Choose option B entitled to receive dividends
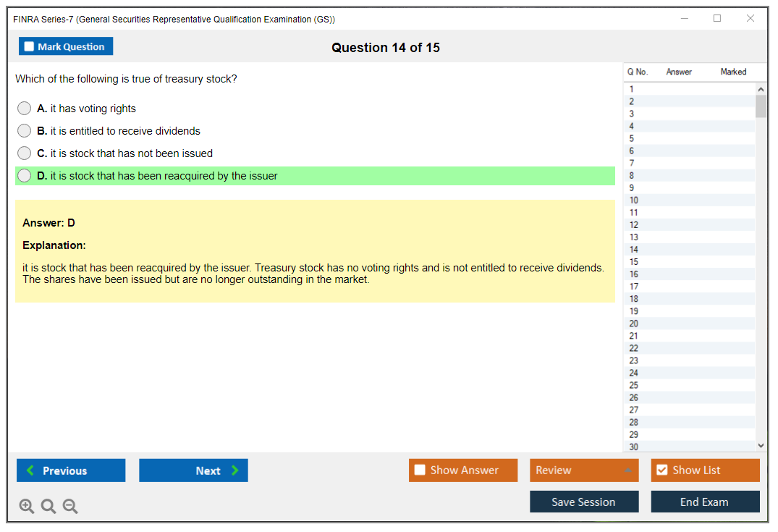The height and width of the screenshot is (532, 778). point(25,131)
